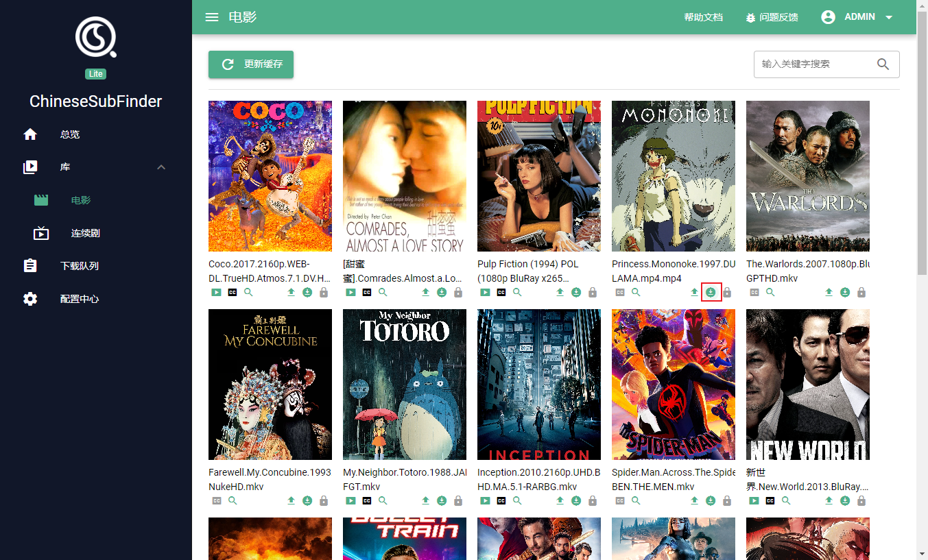Upload subtitle for Spider-Man Across the Spider-Verse

(694, 500)
